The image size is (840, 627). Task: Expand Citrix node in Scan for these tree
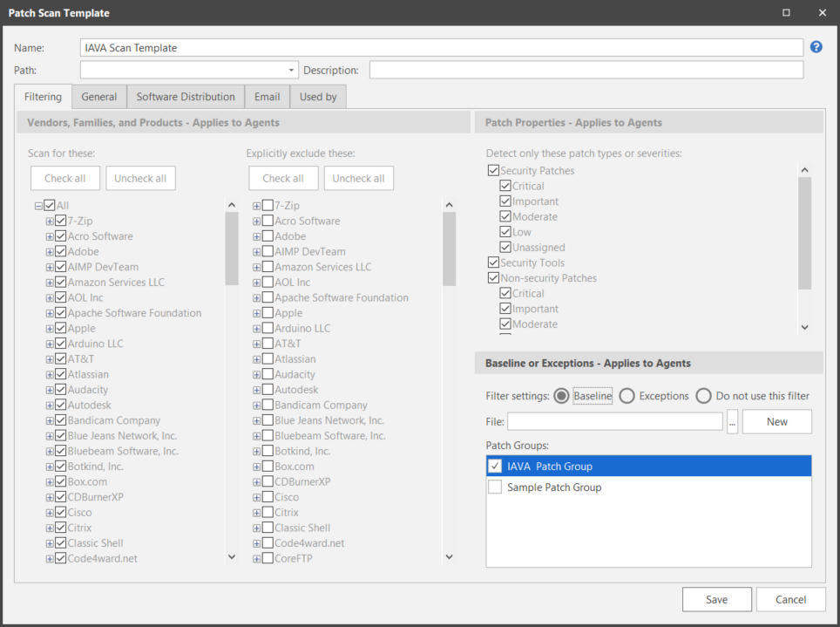50,528
